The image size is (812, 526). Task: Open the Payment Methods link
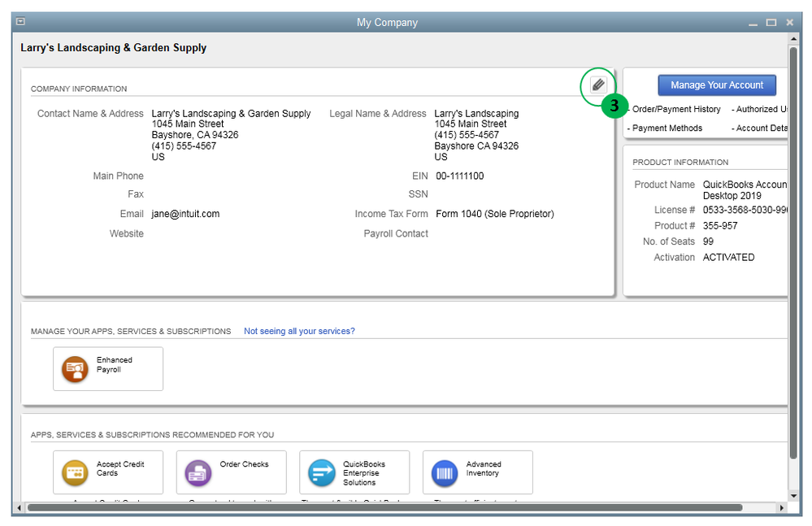[667, 128]
